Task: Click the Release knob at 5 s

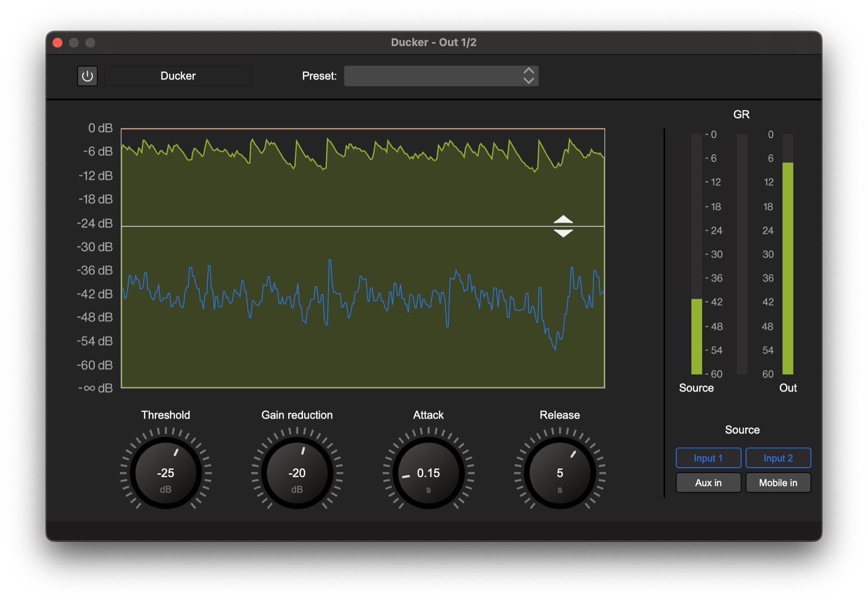Action: pos(560,473)
